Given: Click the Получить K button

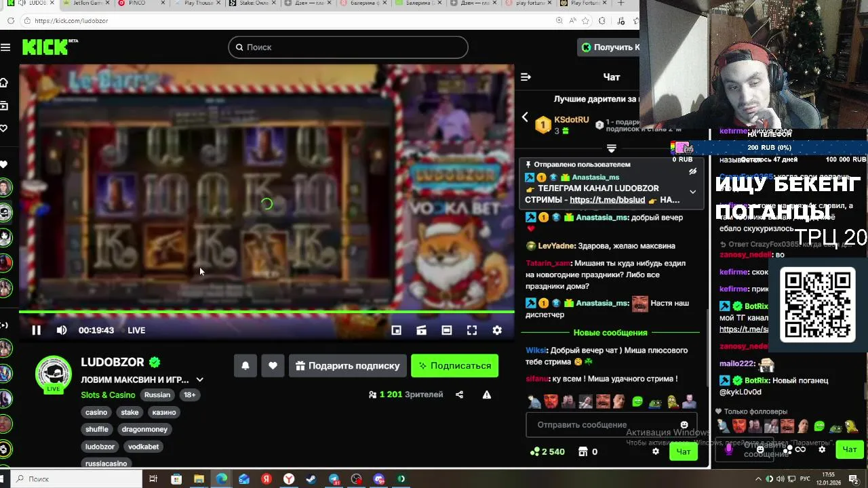Looking at the screenshot, I should pyautogui.click(x=609, y=47).
